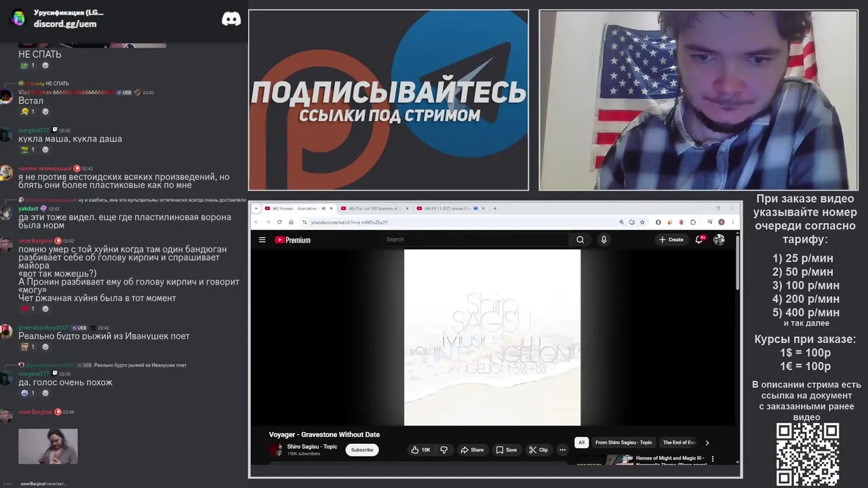Open the Create upload menu
The width and height of the screenshot is (868, 488).
click(x=671, y=239)
